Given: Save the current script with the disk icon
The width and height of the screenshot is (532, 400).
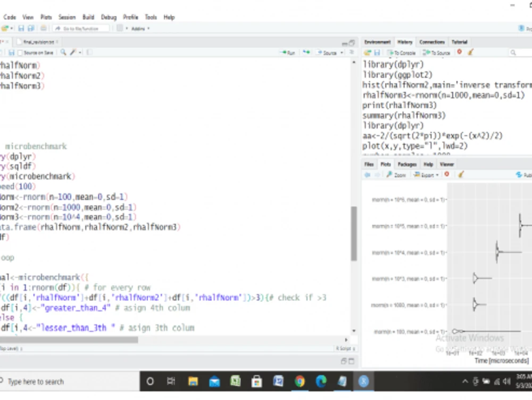Looking at the screenshot, I should click(12, 52).
